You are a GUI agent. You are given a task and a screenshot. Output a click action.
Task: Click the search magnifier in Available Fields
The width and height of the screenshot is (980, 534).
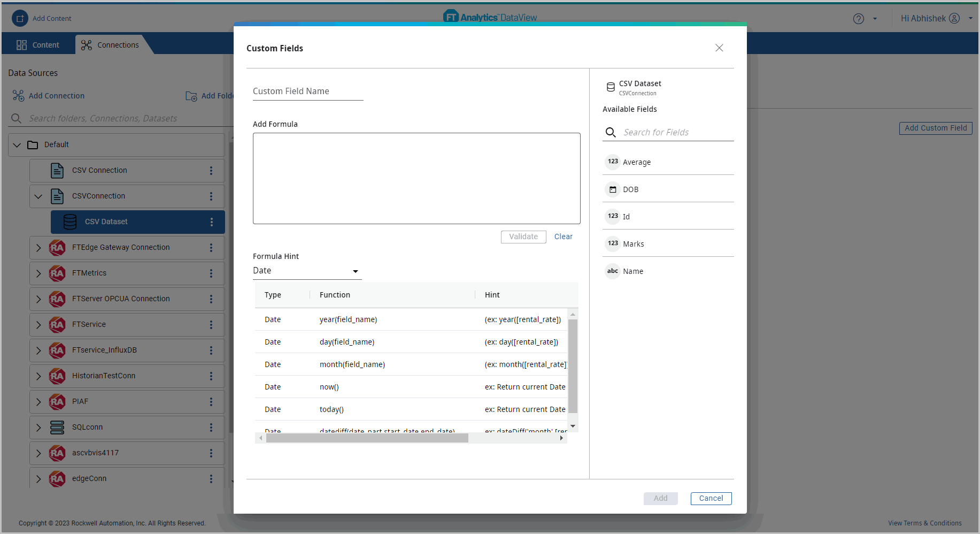click(x=611, y=132)
